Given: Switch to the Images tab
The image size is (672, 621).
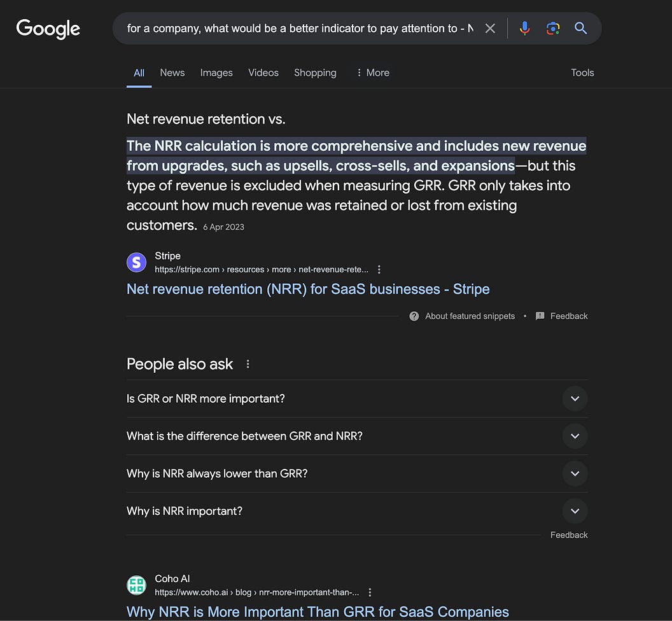Looking at the screenshot, I should pos(216,73).
